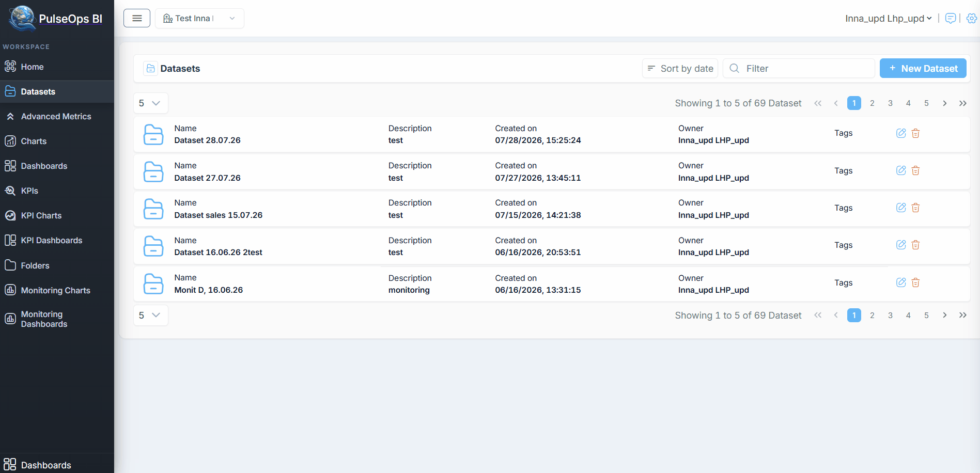The image size is (980, 473).
Task: Click the Datasets header folder icon
Action: (x=150, y=68)
